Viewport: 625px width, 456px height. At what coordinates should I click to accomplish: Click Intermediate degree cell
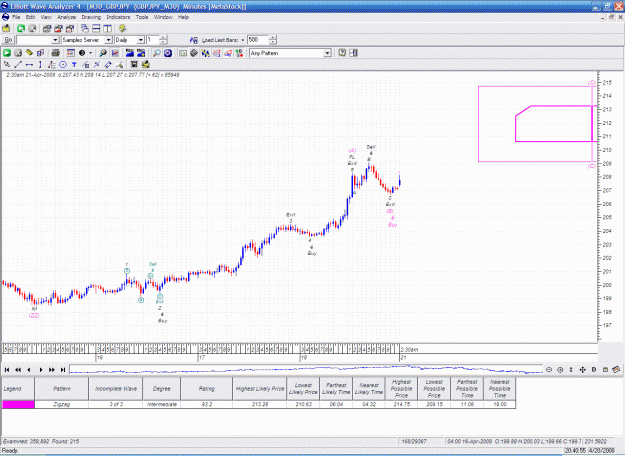click(161, 405)
